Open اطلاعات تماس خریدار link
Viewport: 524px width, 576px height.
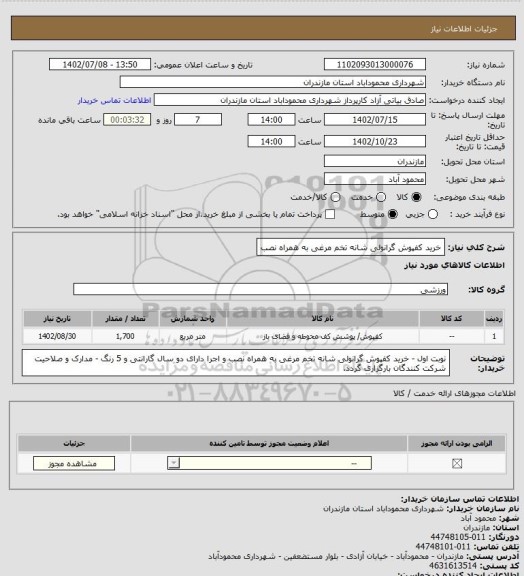pos(114,100)
